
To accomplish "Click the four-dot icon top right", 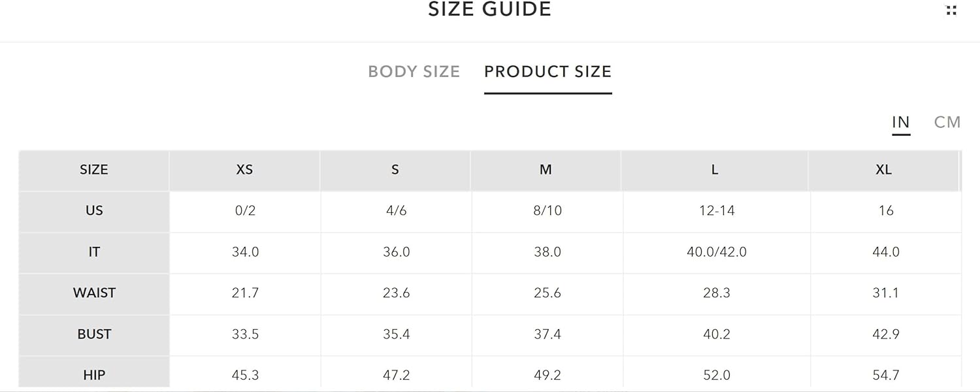I will click(x=951, y=10).
